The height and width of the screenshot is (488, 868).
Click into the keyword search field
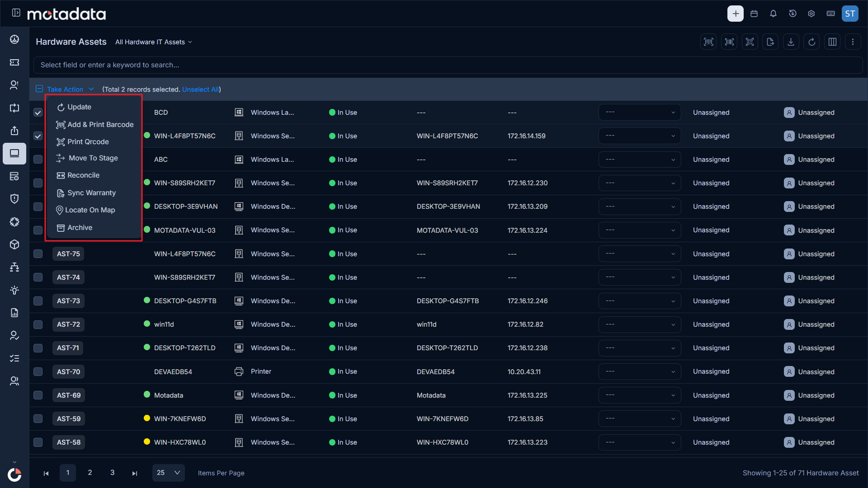pos(448,65)
